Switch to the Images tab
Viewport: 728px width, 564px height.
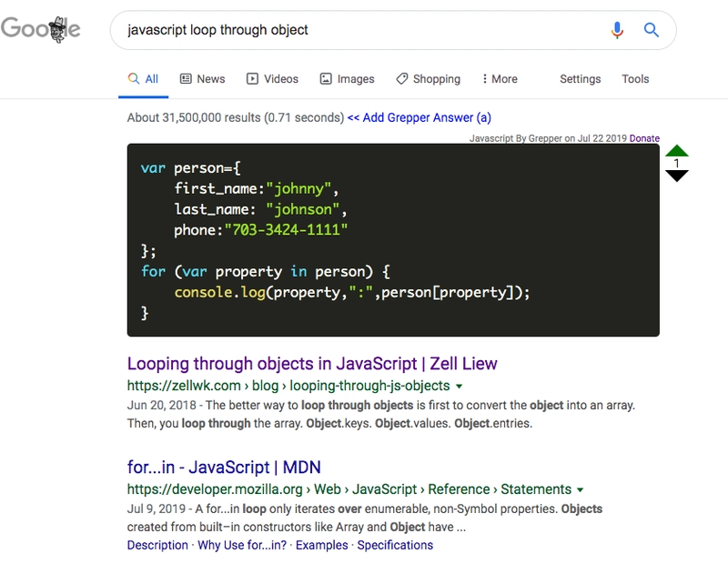[348, 79]
